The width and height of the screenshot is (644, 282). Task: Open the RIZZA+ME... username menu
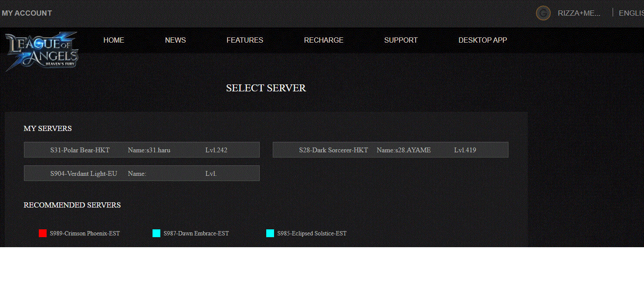pos(579,13)
